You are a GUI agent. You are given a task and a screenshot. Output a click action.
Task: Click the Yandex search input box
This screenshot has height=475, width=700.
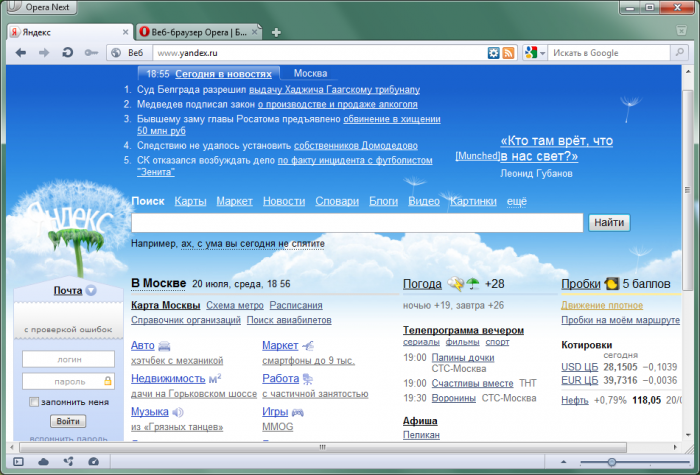click(x=357, y=223)
